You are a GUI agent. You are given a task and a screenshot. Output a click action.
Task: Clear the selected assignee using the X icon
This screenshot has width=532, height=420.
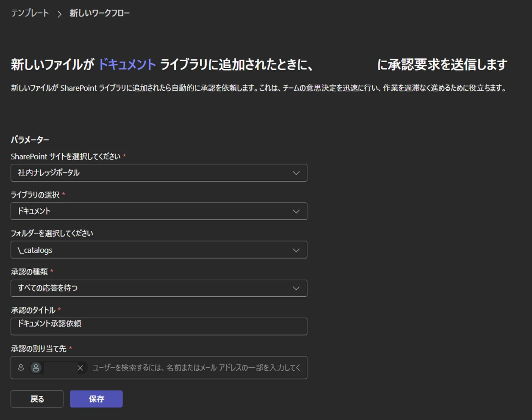pyautogui.click(x=80, y=368)
